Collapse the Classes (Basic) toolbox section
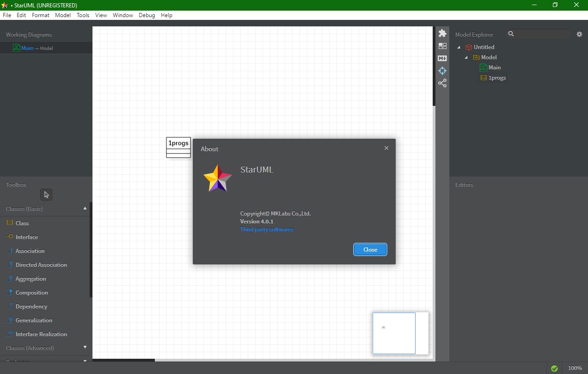The width and height of the screenshot is (588, 374). click(85, 208)
